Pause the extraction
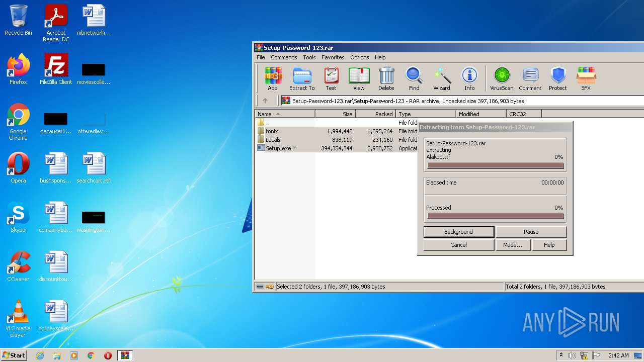The width and height of the screenshot is (644, 362). [x=531, y=232]
